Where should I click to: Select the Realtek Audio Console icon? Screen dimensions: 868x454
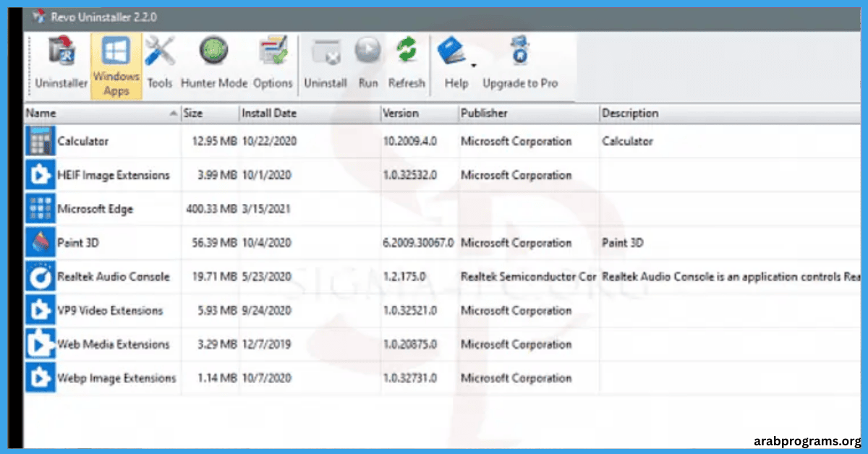(x=39, y=277)
